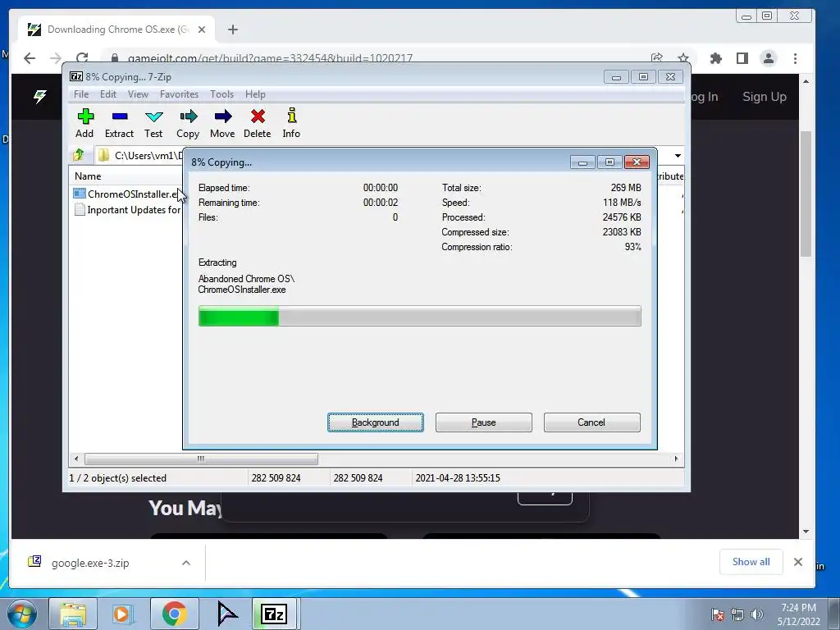Image resolution: width=840 pixels, height=630 pixels.
Task: Click the Extract toolbar icon
Action: tap(119, 123)
